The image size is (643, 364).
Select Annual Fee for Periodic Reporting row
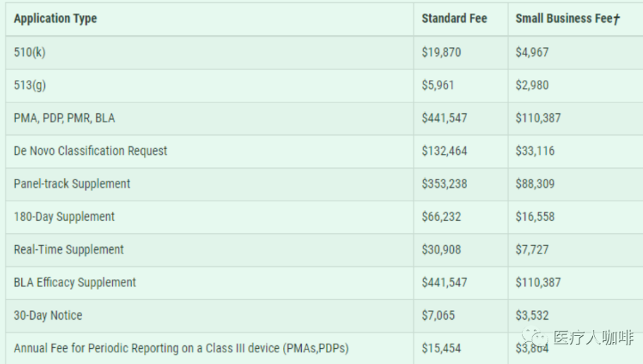(324, 348)
